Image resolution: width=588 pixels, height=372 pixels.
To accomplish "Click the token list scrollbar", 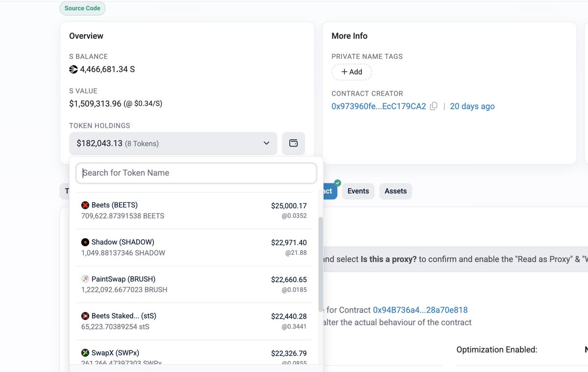I will (x=320, y=265).
